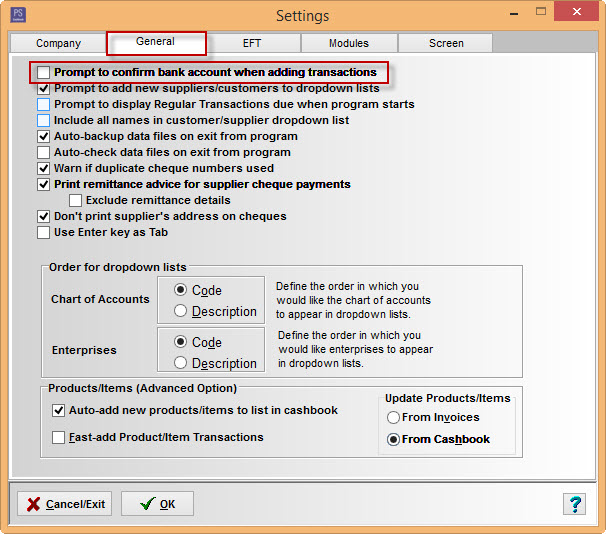Choose Description order for Chart of Accounts
Image resolution: width=606 pixels, height=534 pixels.
coord(180,311)
